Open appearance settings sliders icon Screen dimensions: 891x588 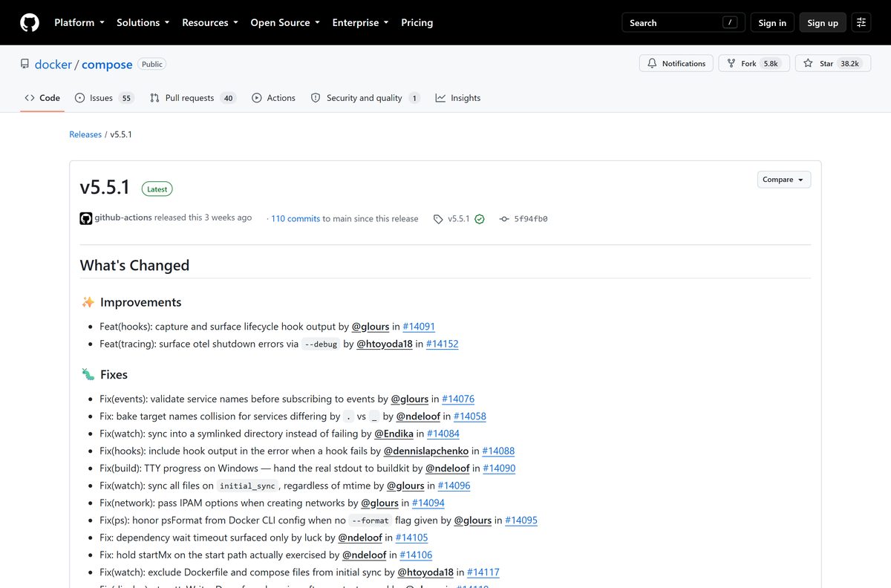861,23
